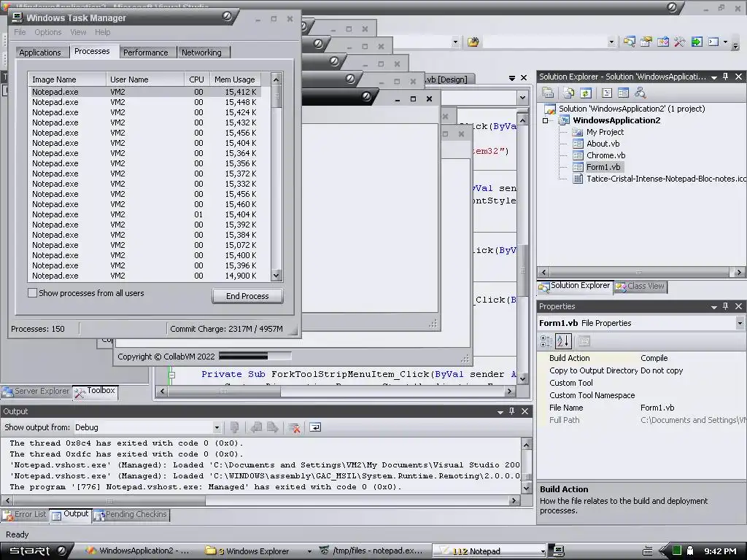Open Object Browser icon in main toolbar
The height and width of the screenshot is (560, 747).
click(x=662, y=42)
